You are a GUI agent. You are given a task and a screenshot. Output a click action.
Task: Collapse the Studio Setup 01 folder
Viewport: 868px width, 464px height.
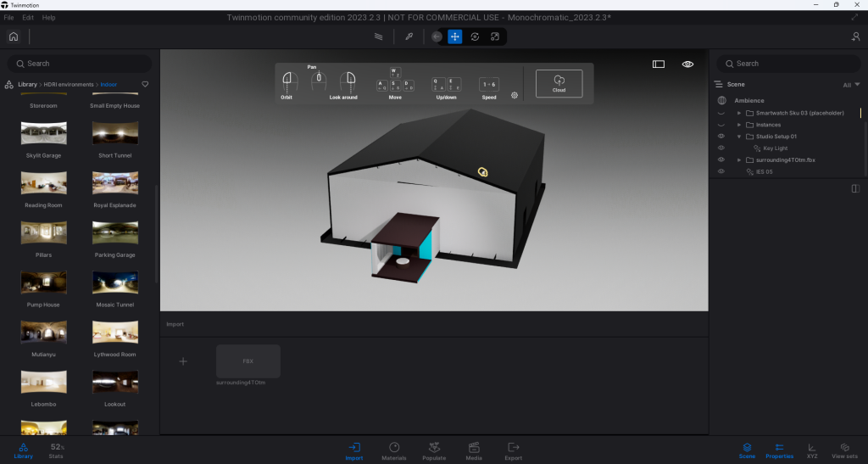(x=739, y=137)
